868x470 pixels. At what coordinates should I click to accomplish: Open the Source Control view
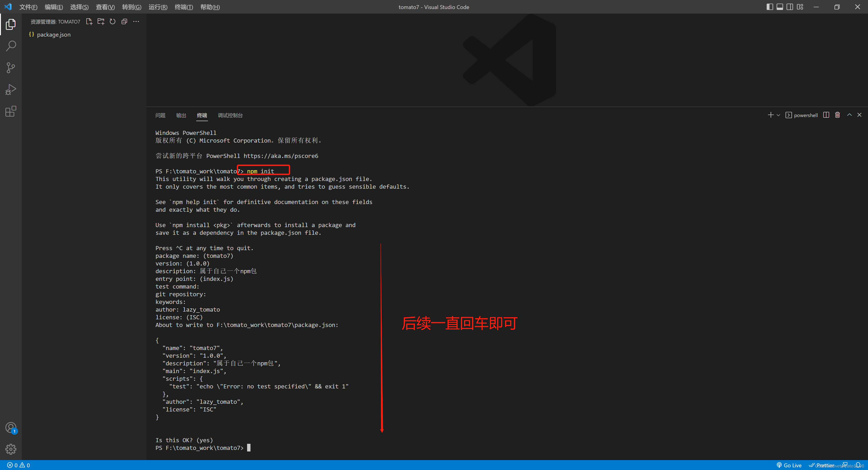point(11,68)
